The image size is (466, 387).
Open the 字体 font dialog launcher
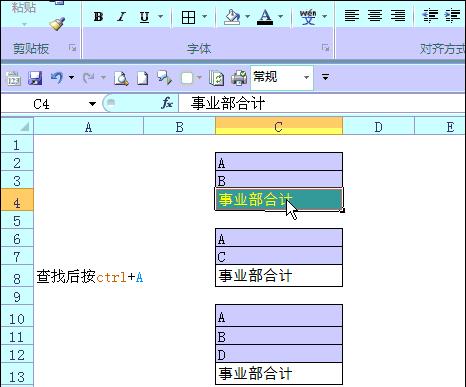[325, 48]
